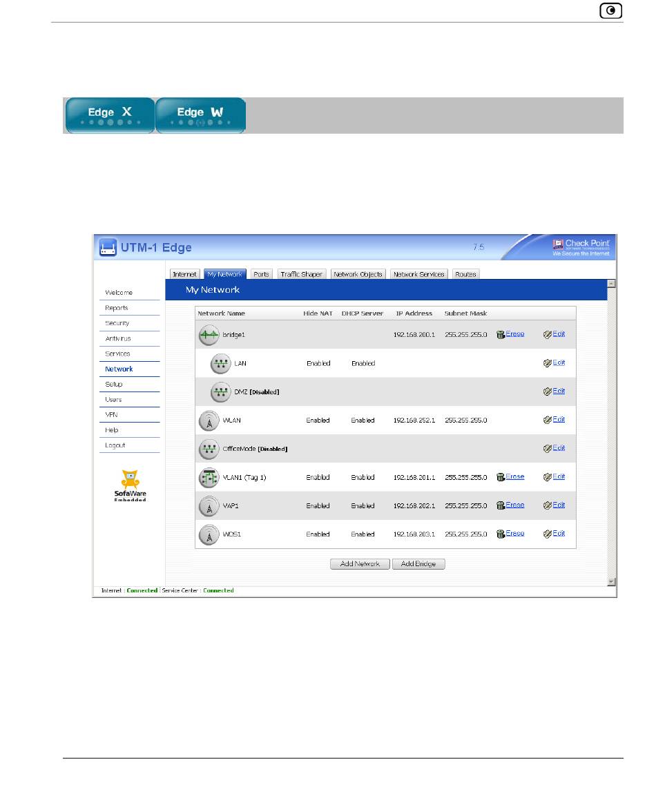The width and height of the screenshot is (656, 812).
Task: Click the Add Bridge button
Action: (x=418, y=564)
